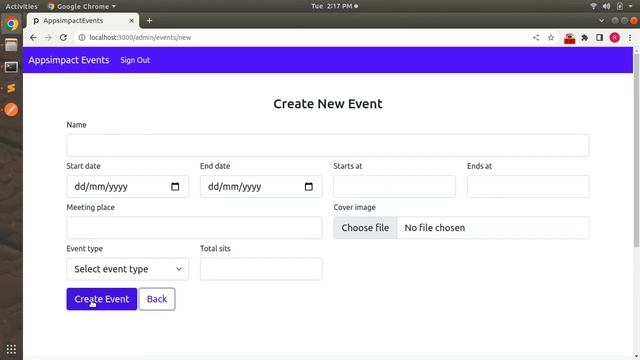Click the No file chosen text

435,228
